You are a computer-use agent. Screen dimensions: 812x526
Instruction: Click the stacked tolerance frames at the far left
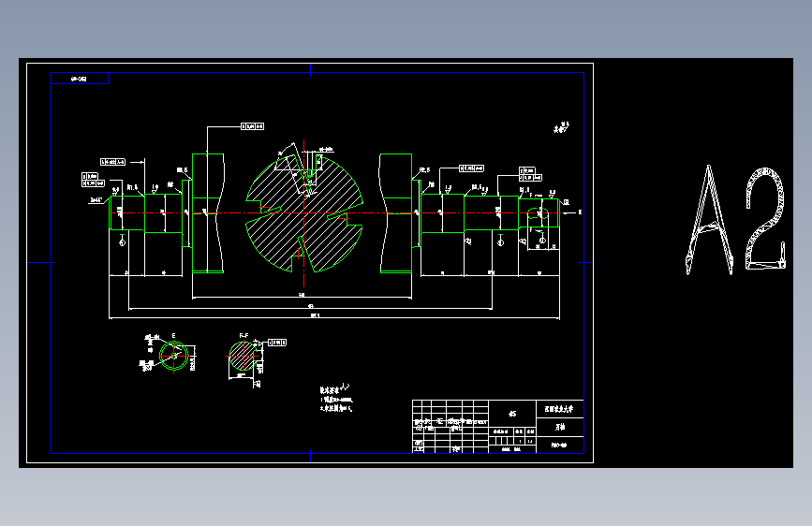coord(94,180)
